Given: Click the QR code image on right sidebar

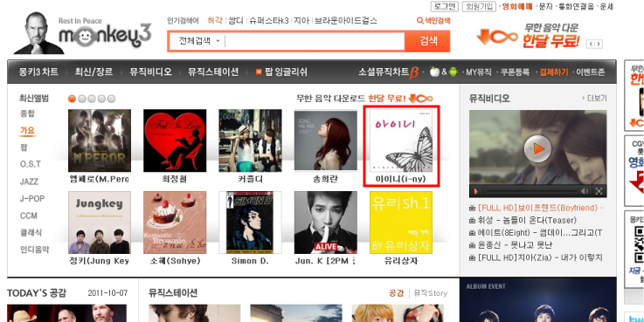Looking at the screenshot, I should 639,244.
